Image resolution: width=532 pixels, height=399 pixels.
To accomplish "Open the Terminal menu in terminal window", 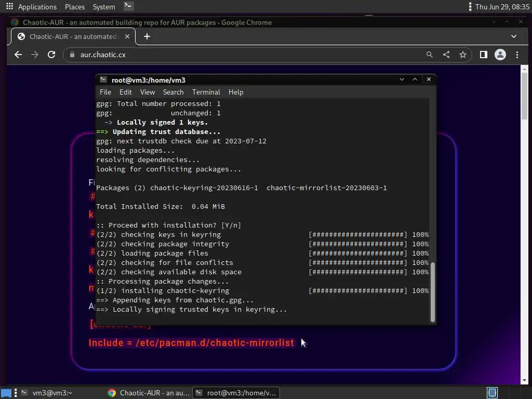I will coord(206,92).
